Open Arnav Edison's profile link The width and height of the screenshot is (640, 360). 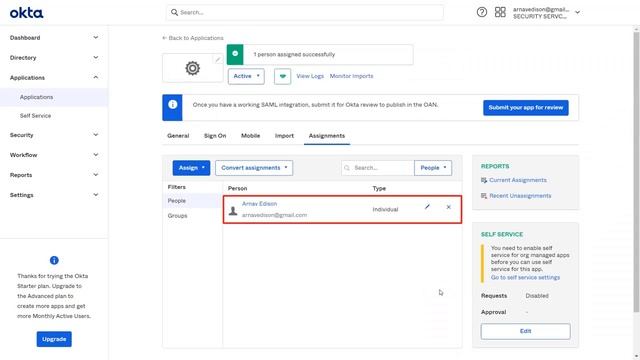pos(259,204)
